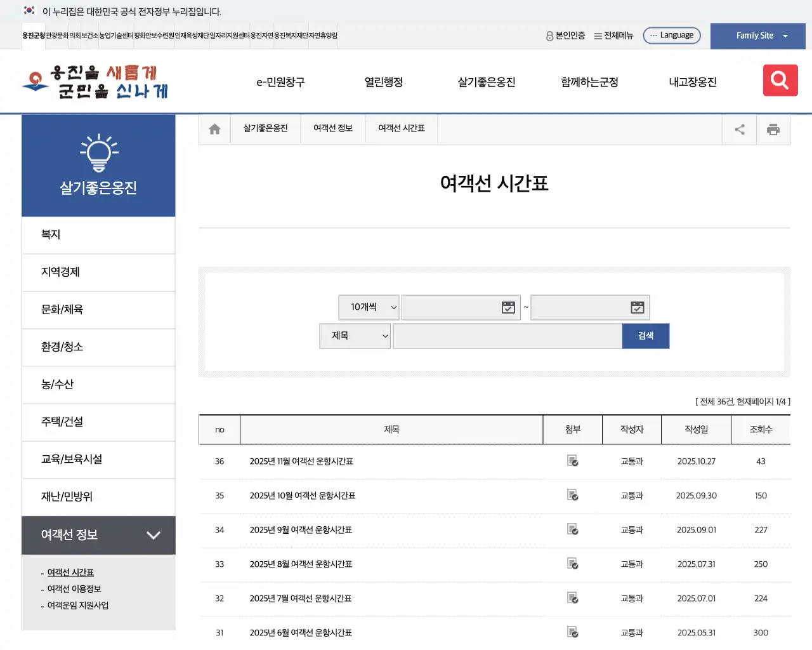Open attachment for 2025년 11월 여객선 운항시간표

pos(572,461)
